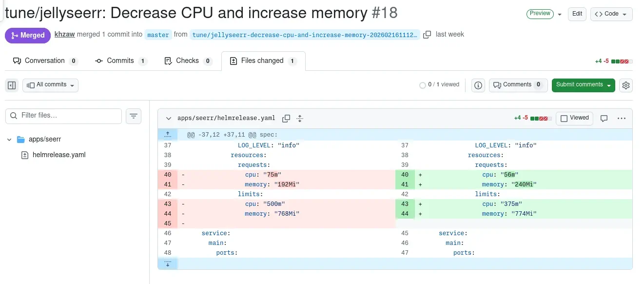The image size is (644, 284).
Task: Copy the source branch name
Action: point(428,35)
